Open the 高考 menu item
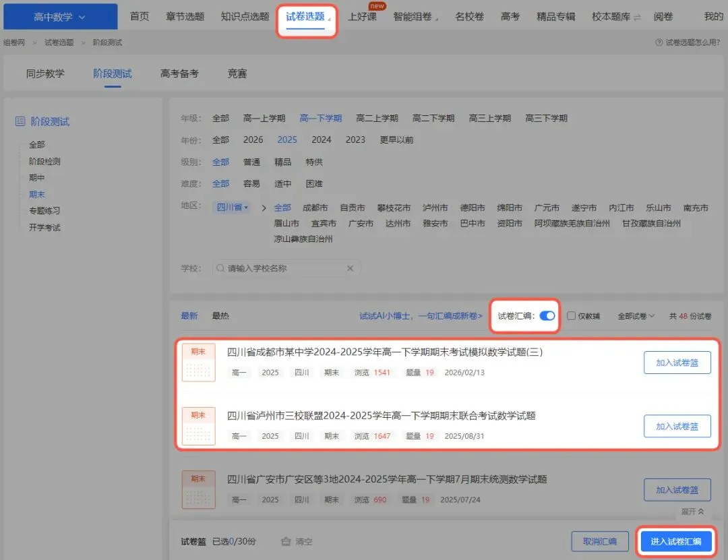The height and width of the screenshot is (560, 728). 510,17
